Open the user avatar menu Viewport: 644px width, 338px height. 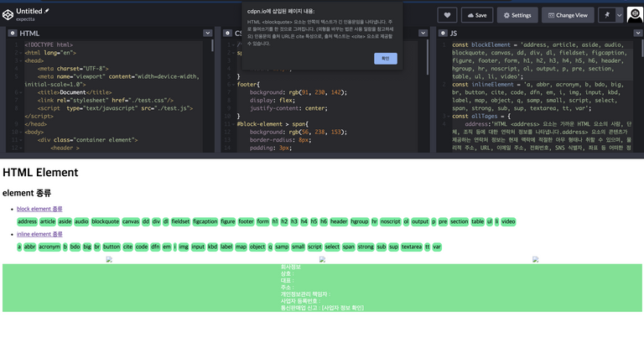click(635, 15)
